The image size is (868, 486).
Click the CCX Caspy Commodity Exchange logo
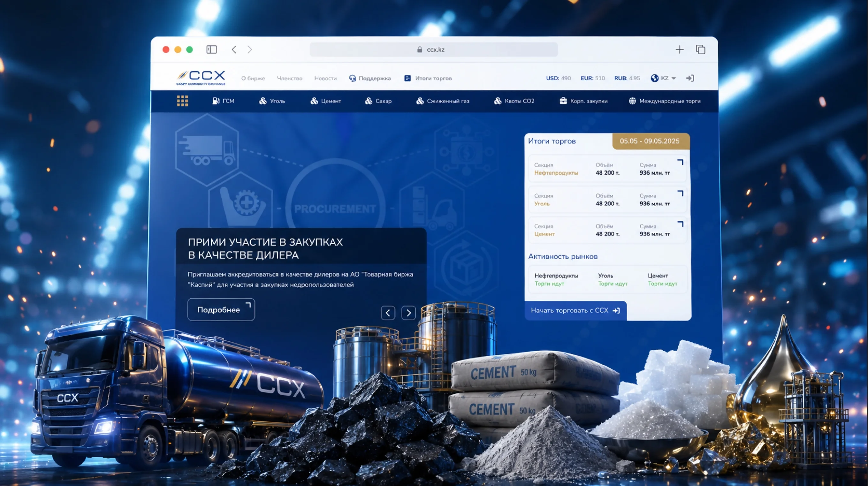click(201, 78)
